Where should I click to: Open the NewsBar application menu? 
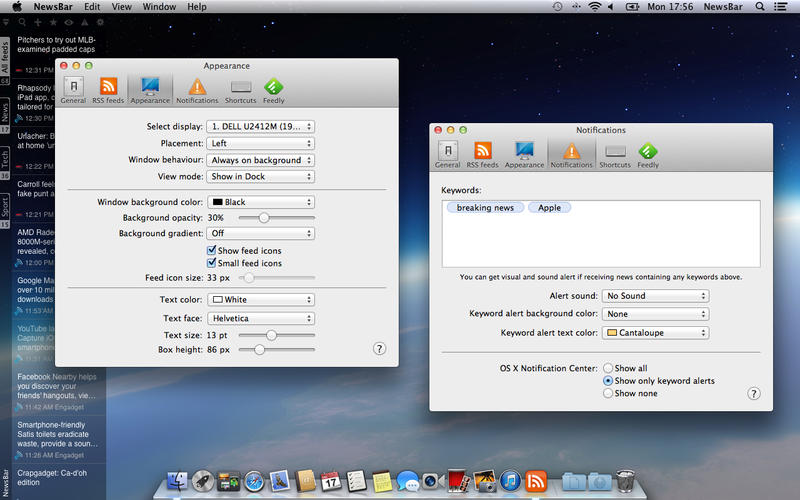[x=53, y=7]
